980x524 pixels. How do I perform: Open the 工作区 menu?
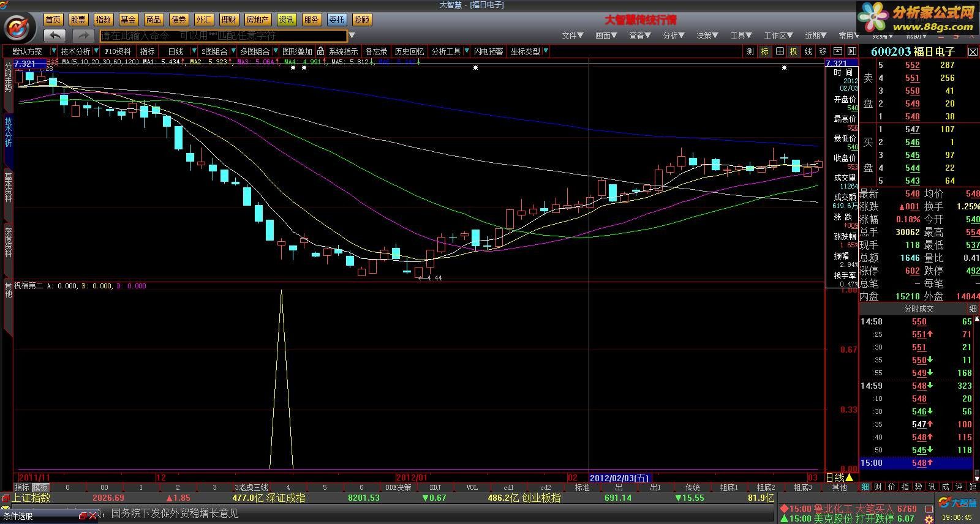[778, 36]
